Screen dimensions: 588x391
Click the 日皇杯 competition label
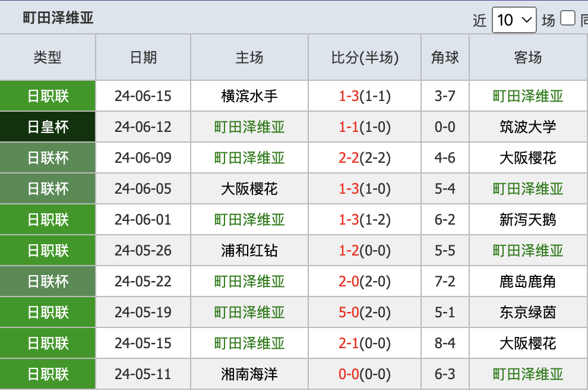[48, 127]
